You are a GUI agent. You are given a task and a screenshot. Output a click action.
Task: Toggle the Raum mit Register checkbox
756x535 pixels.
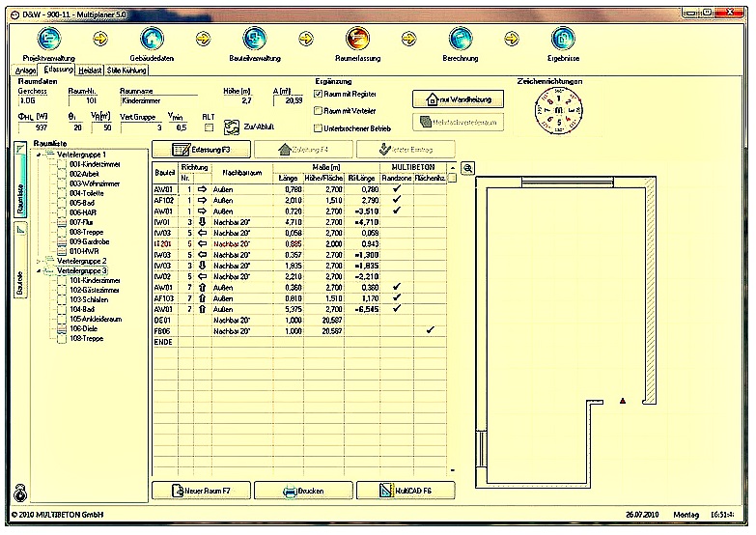[x=320, y=95]
